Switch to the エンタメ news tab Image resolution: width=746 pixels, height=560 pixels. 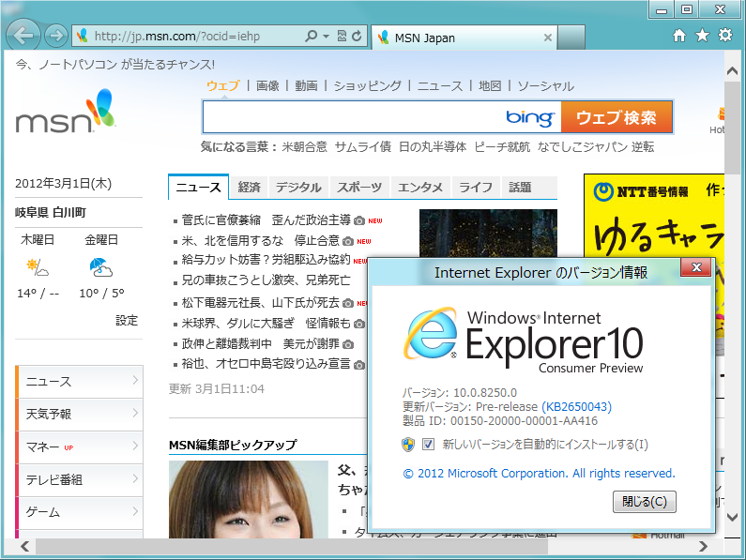(420, 187)
